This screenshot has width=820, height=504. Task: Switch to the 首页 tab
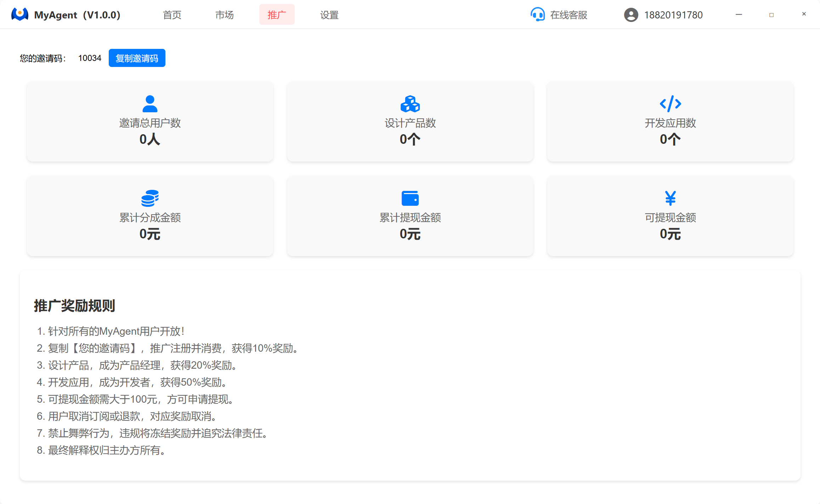[172, 15]
